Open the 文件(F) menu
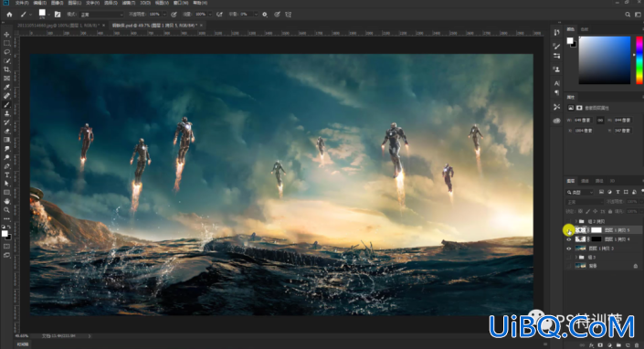 click(22, 3)
